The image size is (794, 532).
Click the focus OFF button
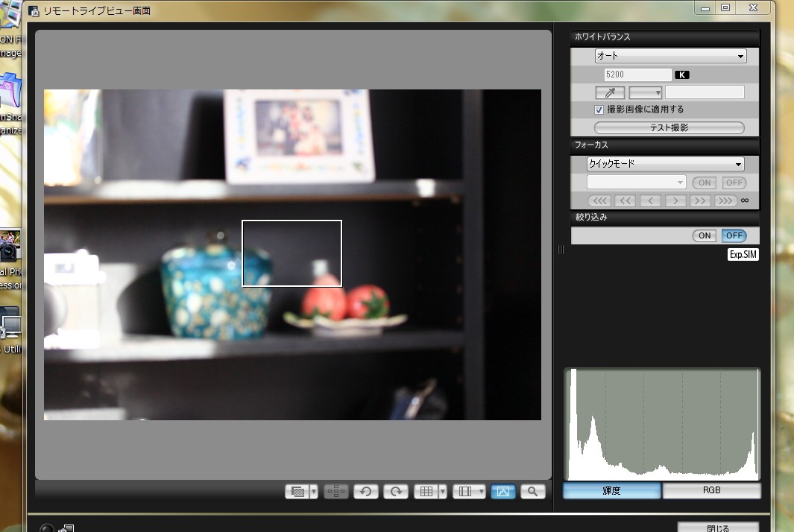coord(734,183)
